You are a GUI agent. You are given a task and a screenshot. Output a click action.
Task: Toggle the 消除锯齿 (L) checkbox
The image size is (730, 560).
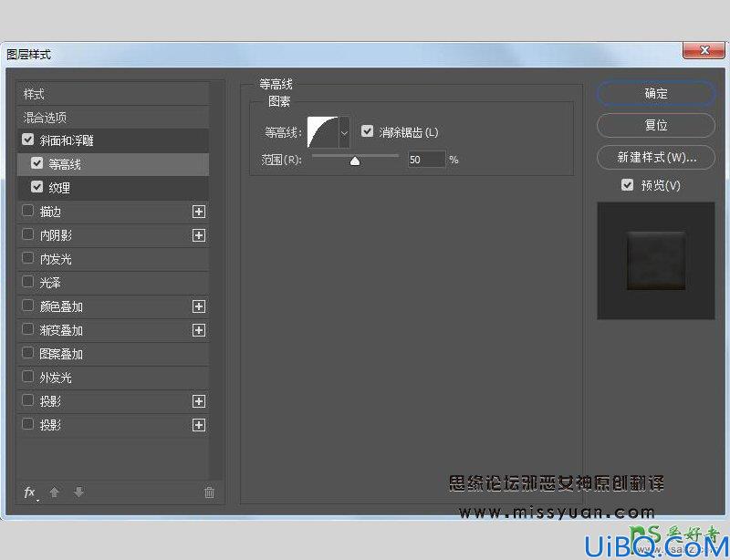click(368, 131)
